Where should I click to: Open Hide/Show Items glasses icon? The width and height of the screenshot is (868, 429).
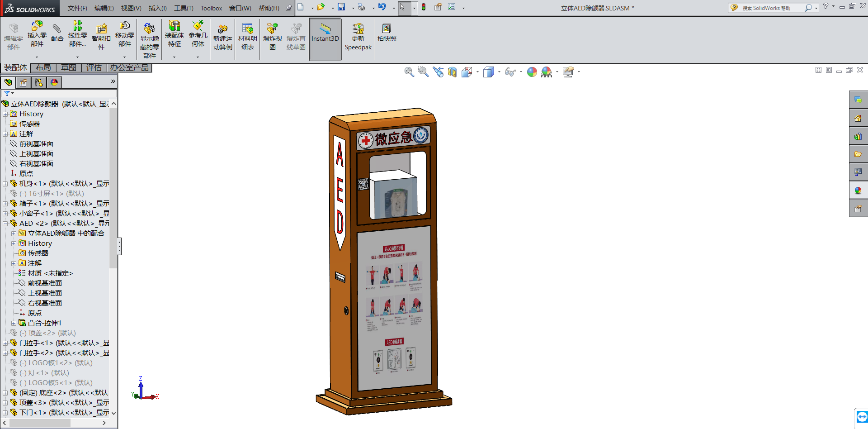(x=510, y=72)
